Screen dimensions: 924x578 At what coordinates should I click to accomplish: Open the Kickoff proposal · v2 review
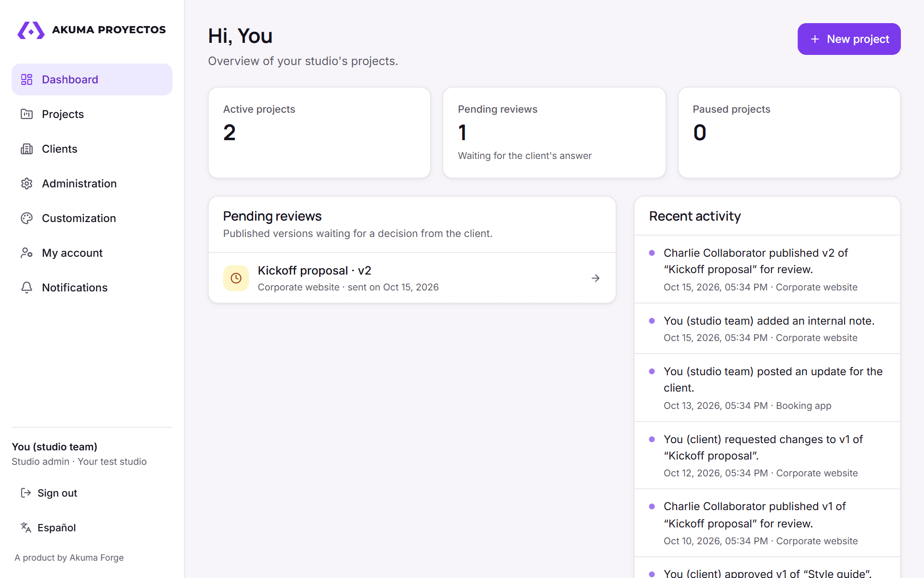click(x=412, y=278)
